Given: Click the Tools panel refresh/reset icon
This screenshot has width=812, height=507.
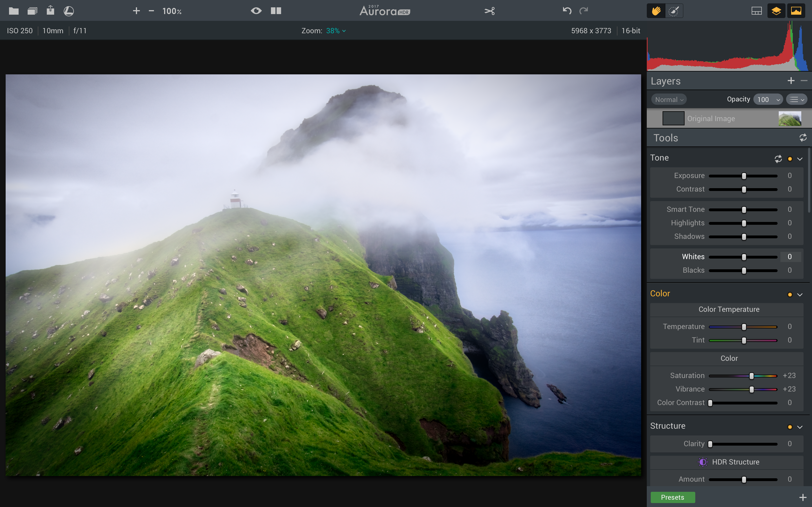Looking at the screenshot, I should (x=803, y=138).
